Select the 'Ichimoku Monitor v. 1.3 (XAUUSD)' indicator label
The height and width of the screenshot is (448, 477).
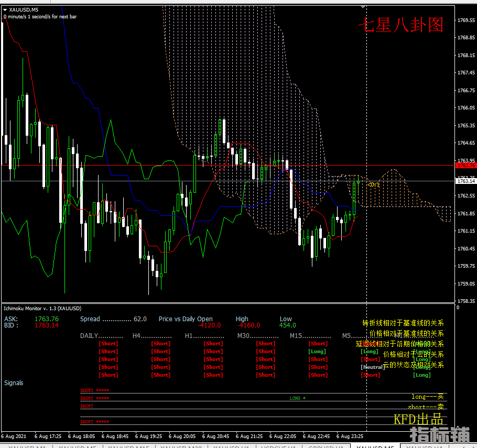pyautogui.click(x=42, y=309)
